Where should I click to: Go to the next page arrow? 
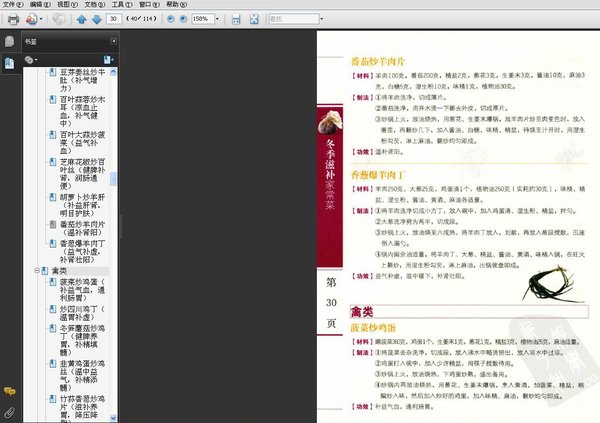tap(96, 19)
